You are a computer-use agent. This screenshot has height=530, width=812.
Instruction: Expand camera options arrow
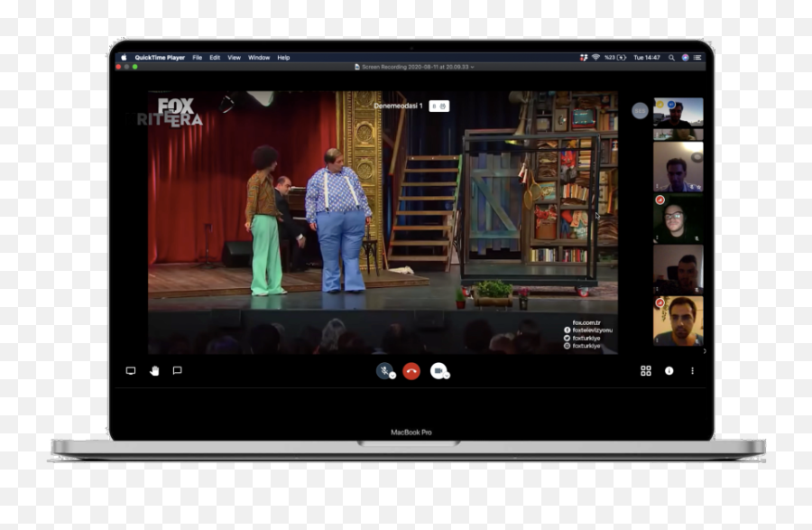(447, 376)
